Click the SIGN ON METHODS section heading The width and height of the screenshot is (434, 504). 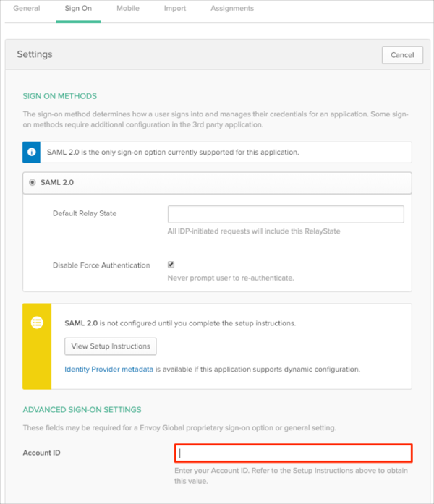pos(59,96)
